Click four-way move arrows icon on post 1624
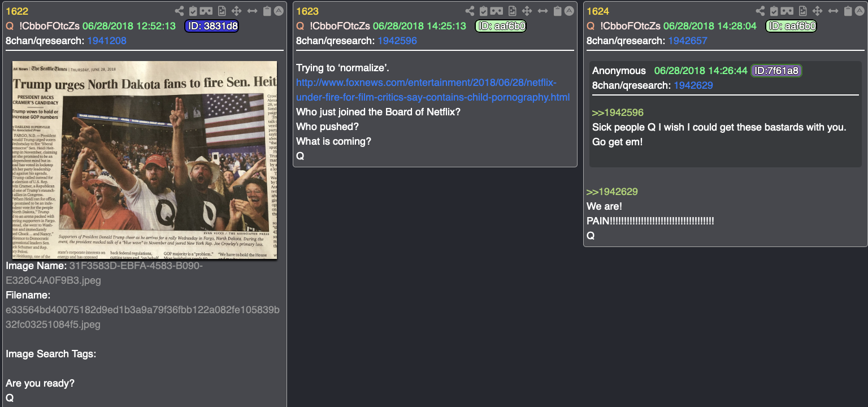Viewport: 868px width, 407px height. 817,11
